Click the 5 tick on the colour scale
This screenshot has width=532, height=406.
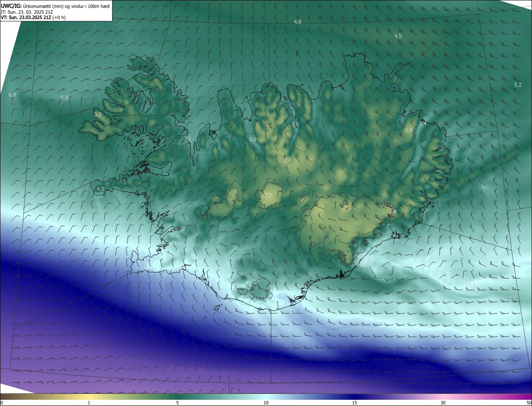177,403
